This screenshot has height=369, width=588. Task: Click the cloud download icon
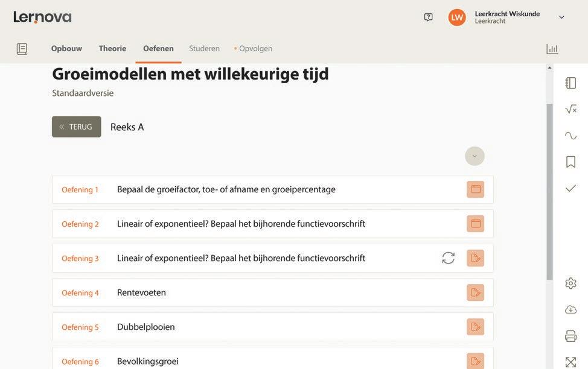(570, 310)
